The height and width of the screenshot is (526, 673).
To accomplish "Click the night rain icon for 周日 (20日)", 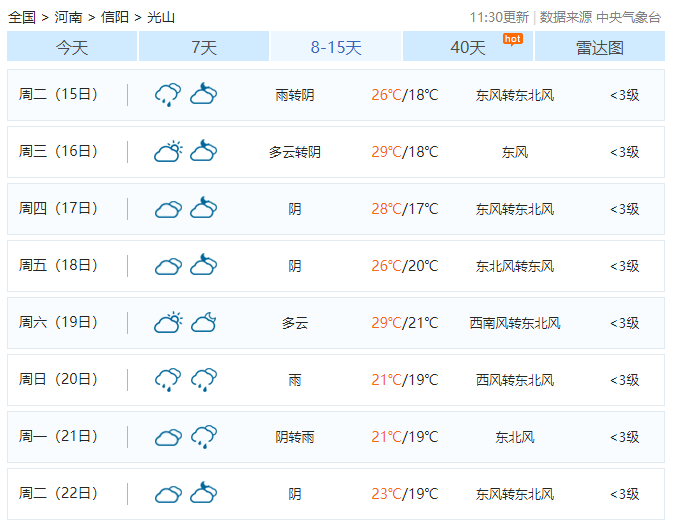I will pos(204,380).
